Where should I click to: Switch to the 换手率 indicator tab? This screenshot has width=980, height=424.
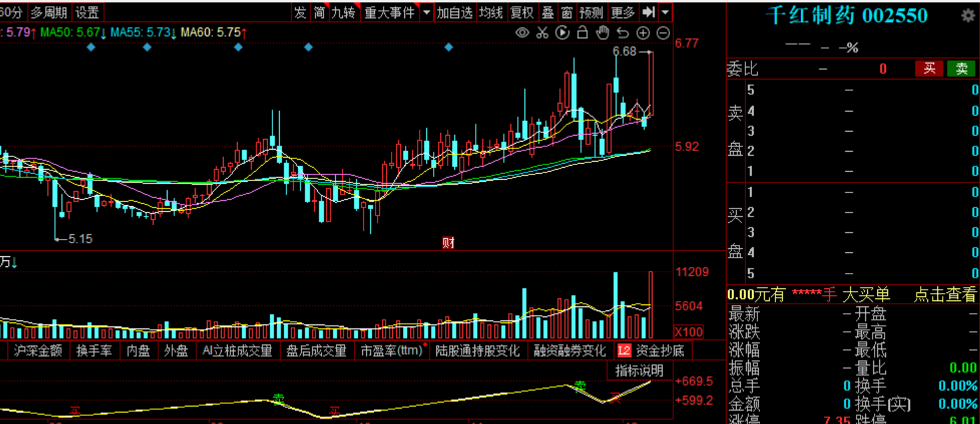click(x=94, y=350)
